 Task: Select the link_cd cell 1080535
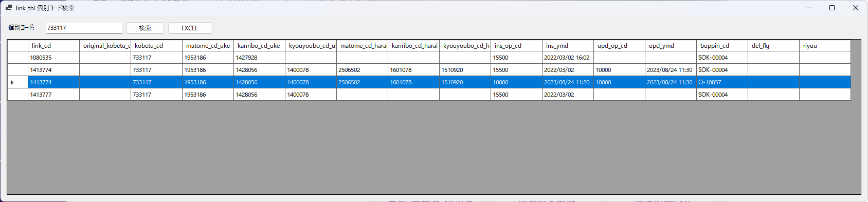tap(53, 58)
